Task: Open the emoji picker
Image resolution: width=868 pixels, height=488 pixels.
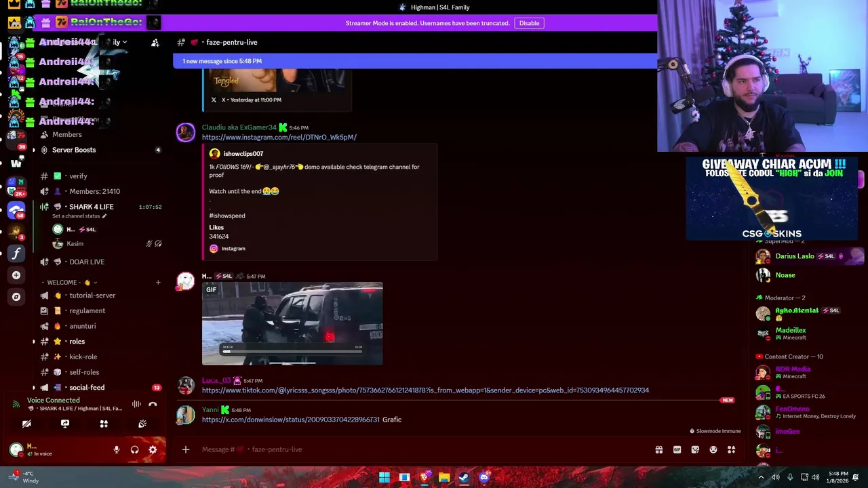Action: (x=713, y=449)
